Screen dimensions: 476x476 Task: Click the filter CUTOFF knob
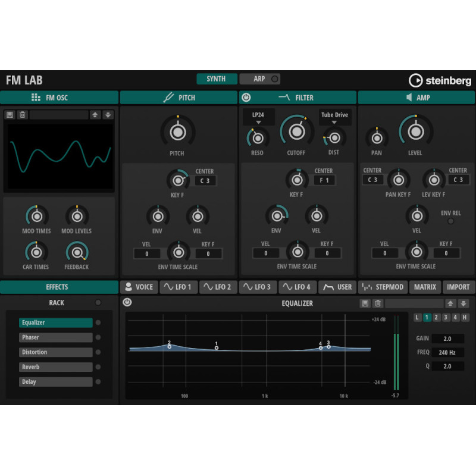(x=296, y=131)
